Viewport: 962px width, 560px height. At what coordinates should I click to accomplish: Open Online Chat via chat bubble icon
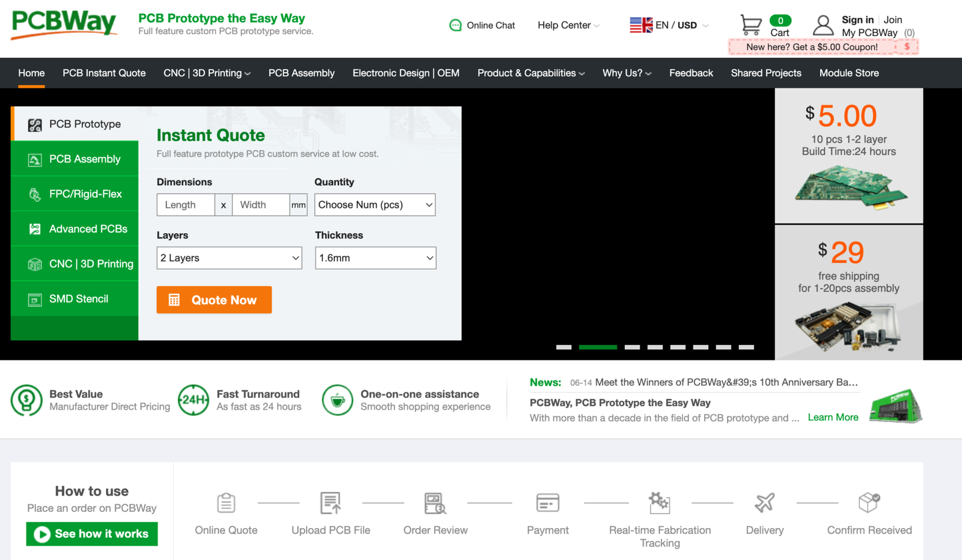(x=455, y=25)
